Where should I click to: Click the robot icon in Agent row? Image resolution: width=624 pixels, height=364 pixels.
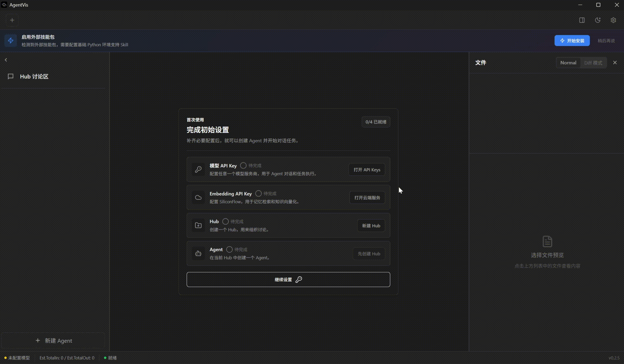[x=198, y=253]
